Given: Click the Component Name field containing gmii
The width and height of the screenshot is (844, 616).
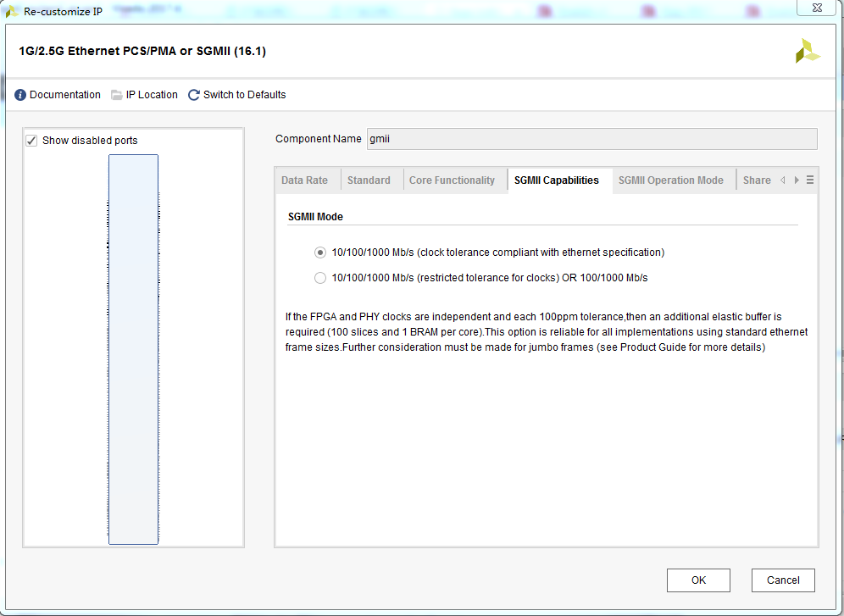Looking at the screenshot, I should pos(592,139).
